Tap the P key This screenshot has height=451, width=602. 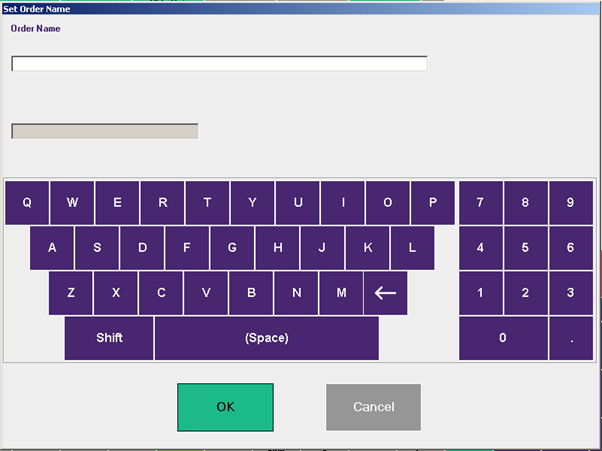(x=433, y=203)
